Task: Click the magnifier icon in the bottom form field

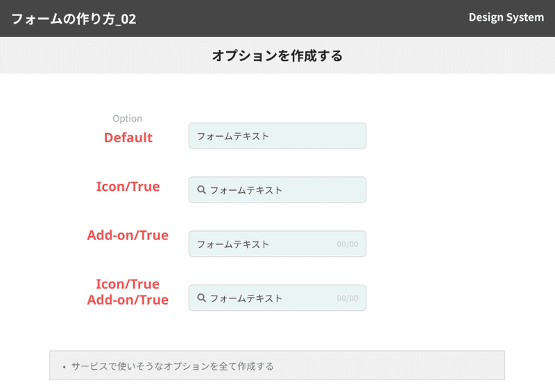Action: pyautogui.click(x=201, y=298)
